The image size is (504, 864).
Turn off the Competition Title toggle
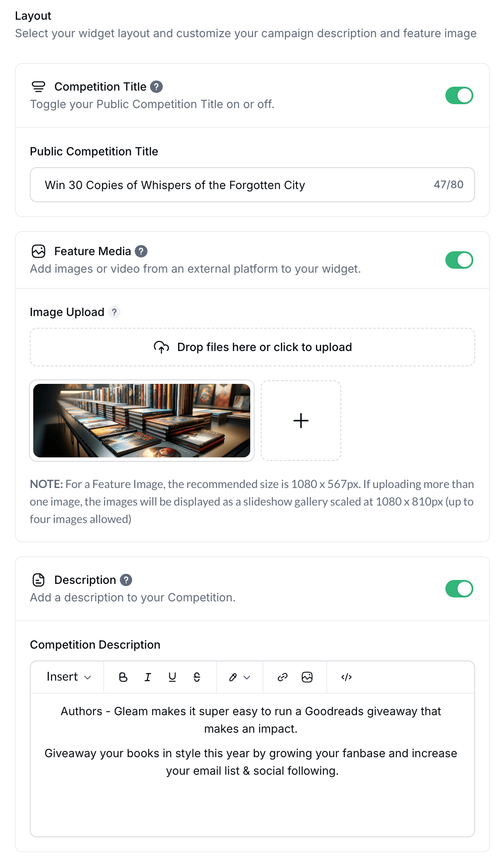click(x=459, y=95)
